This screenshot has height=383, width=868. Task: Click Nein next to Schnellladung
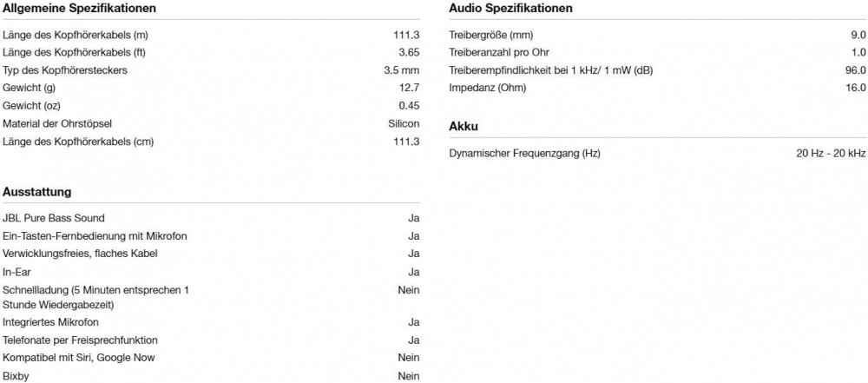409,290
